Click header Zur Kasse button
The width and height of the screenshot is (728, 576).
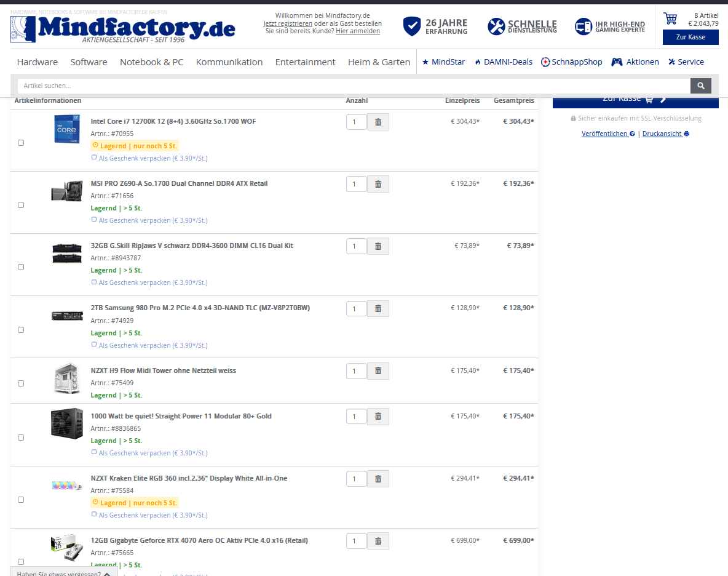[x=690, y=37]
